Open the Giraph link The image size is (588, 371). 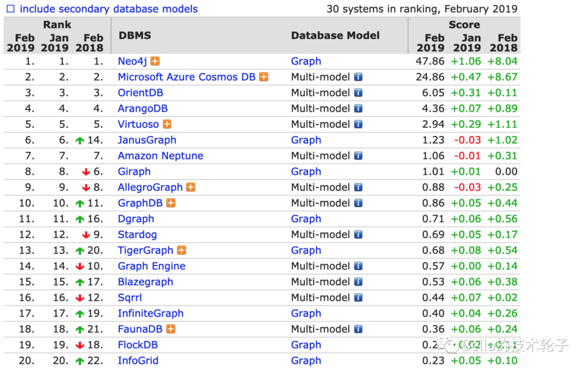pos(134,171)
